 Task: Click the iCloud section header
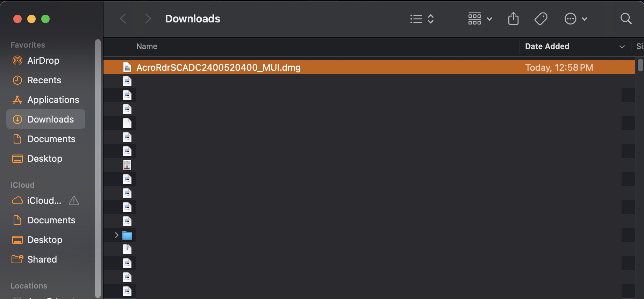(x=22, y=185)
